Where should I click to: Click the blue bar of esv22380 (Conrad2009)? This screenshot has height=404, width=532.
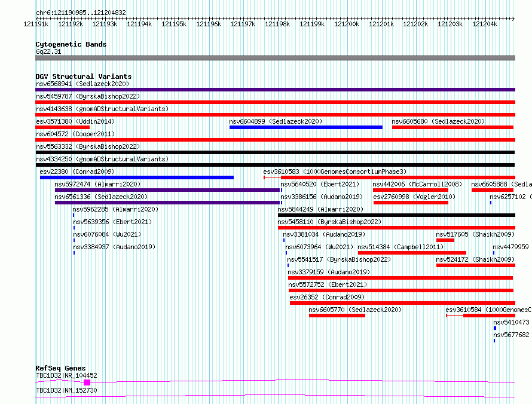(137, 177)
